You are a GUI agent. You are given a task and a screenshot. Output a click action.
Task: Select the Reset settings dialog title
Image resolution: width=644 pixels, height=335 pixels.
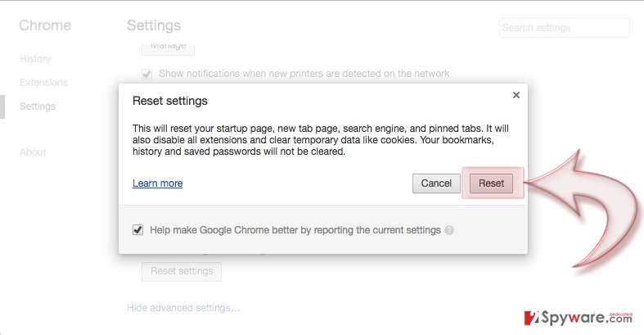[x=170, y=101]
